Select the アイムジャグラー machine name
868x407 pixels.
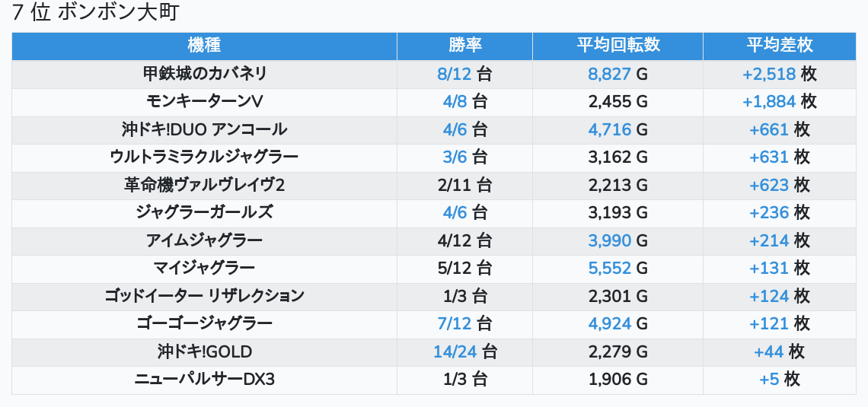(204, 240)
